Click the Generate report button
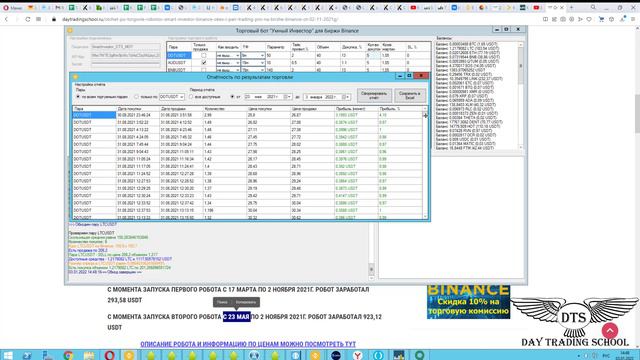The width and height of the screenshot is (640, 360). (x=374, y=96)
